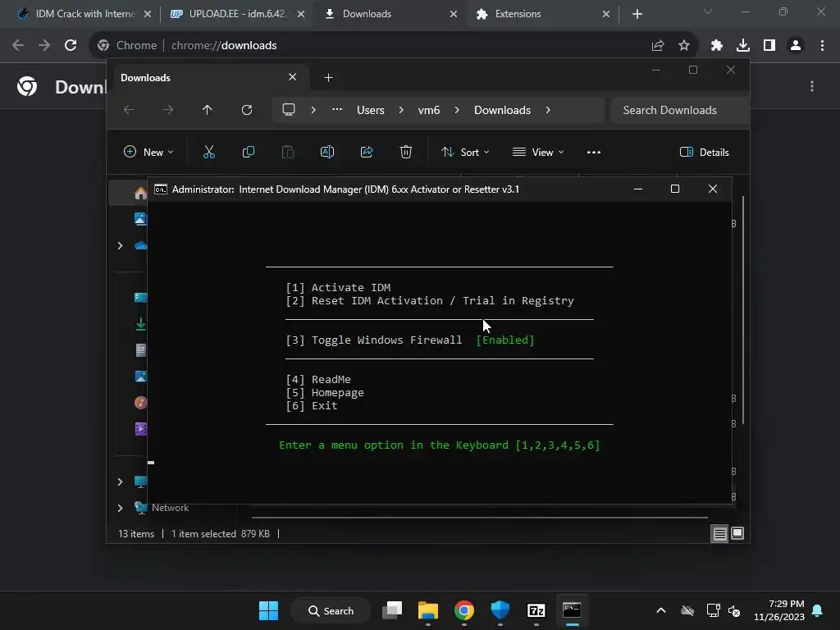Open See more options in Explorer toolbar
The width and height of the screenshot is (840, 630).
point(594,152)
